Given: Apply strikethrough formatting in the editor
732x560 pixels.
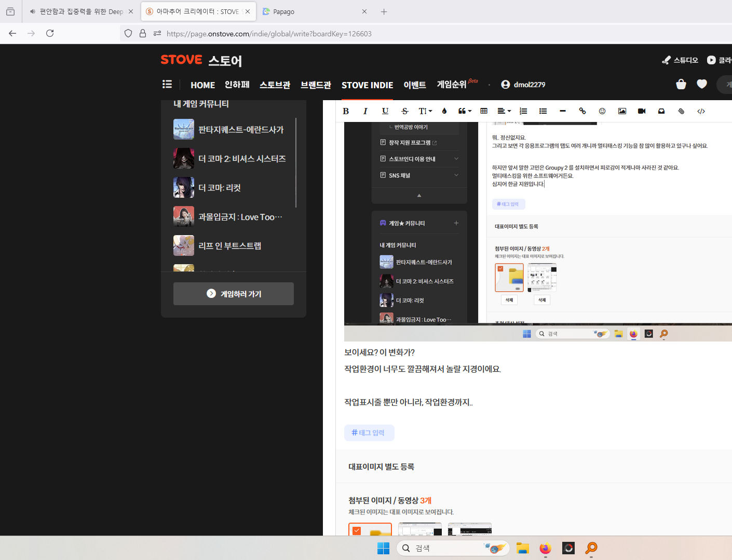Looking at the screenshot, I should click(x=405, y=111).
